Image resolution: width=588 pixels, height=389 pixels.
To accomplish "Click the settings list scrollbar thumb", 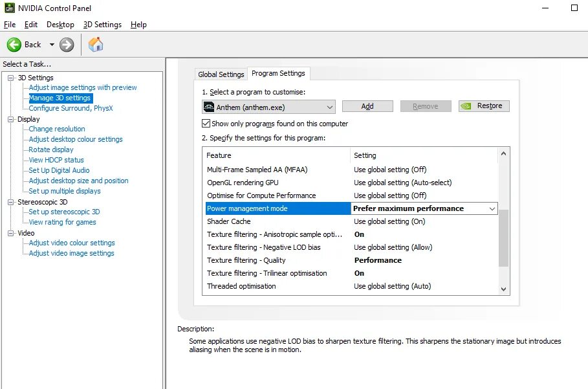I will point(504,238).
